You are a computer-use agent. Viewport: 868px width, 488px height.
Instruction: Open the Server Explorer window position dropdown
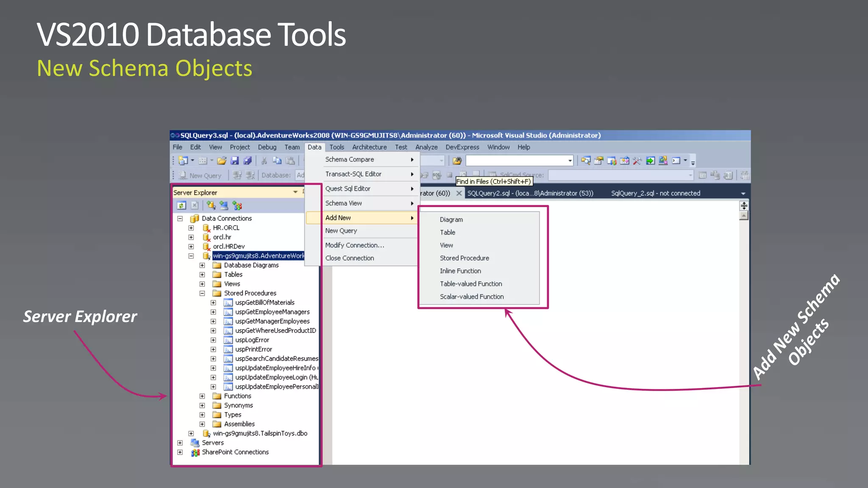click(295, 192)
